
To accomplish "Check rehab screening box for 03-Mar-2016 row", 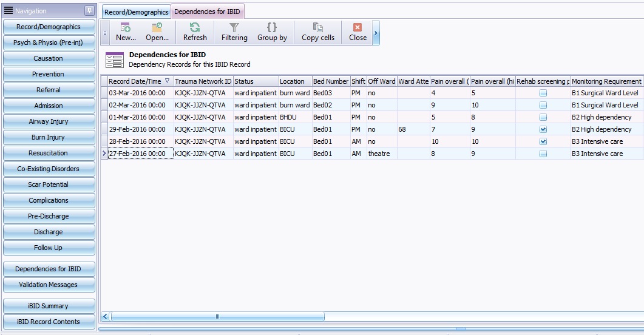I will click(543, 93).
